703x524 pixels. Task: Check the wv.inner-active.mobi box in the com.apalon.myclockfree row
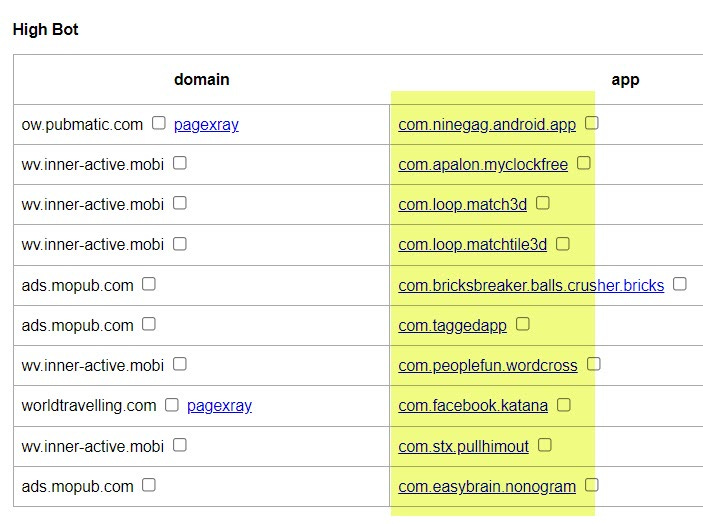pos(180,163)
